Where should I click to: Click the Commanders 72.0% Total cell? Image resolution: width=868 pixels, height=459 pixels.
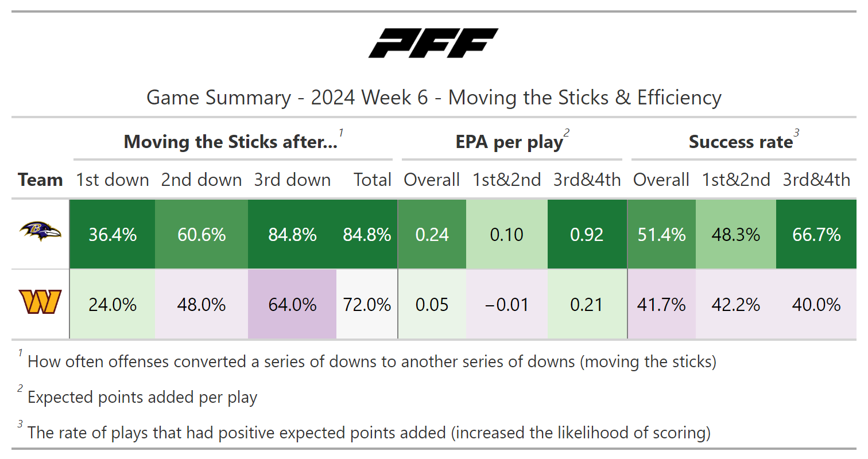point(367,304)
